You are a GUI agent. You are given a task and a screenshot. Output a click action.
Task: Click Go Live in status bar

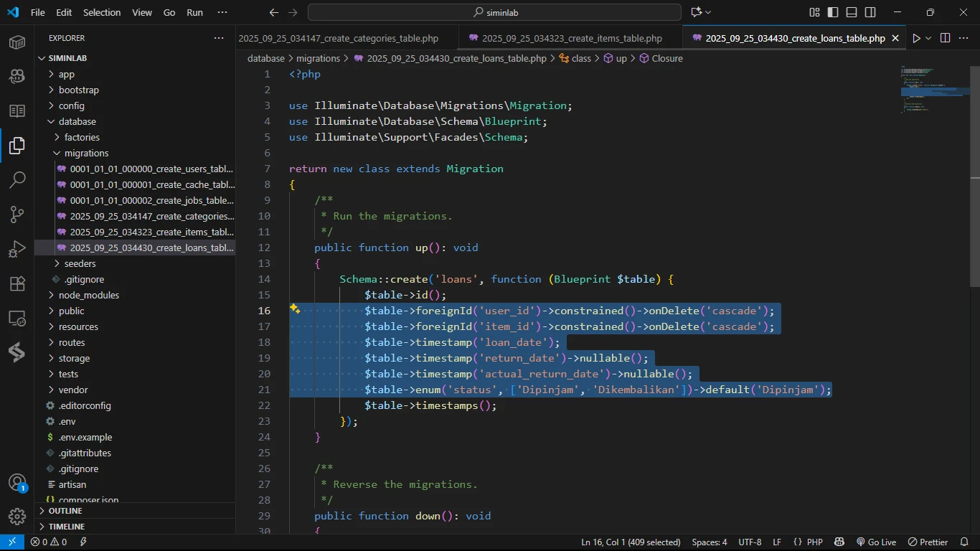876,542
